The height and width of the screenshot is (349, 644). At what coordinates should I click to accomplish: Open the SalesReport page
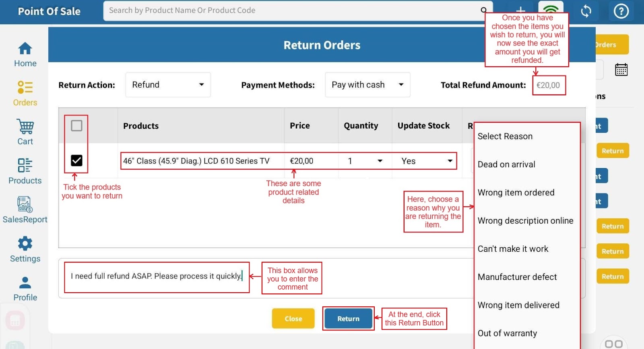click(25, 210)
